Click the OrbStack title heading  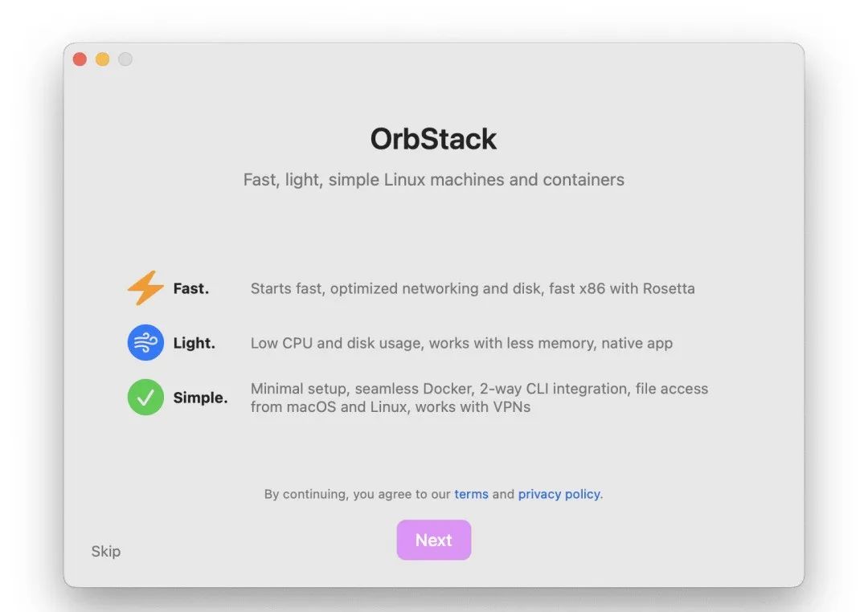(433, 138)
